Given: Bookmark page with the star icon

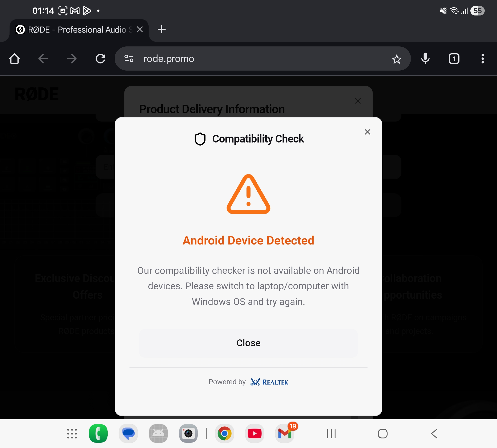Looking at the screenshot, I should tap(396, 59).
